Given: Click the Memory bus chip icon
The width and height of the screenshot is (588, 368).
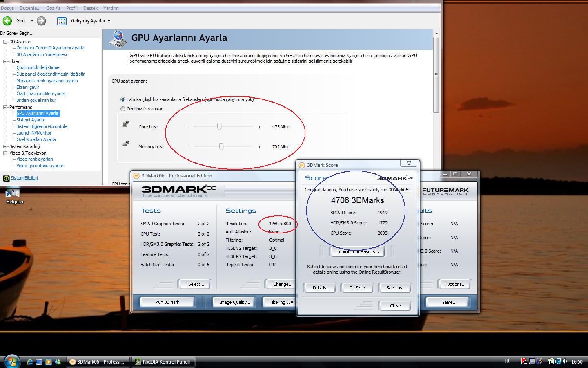Looking at the screenshot, I should 126,144.
